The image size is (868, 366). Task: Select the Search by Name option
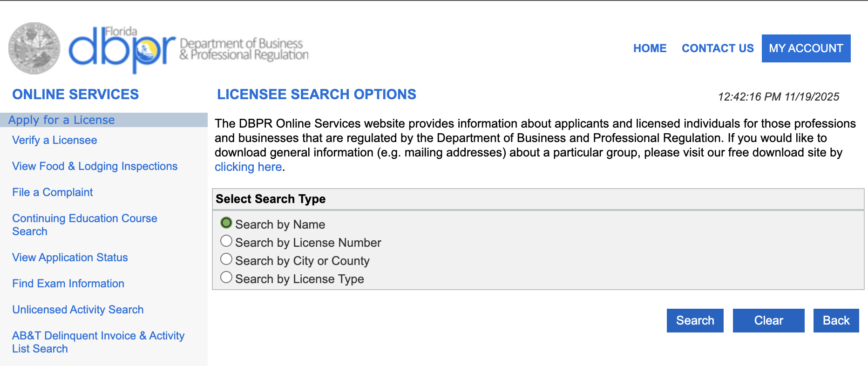click(x=226, y=223)
